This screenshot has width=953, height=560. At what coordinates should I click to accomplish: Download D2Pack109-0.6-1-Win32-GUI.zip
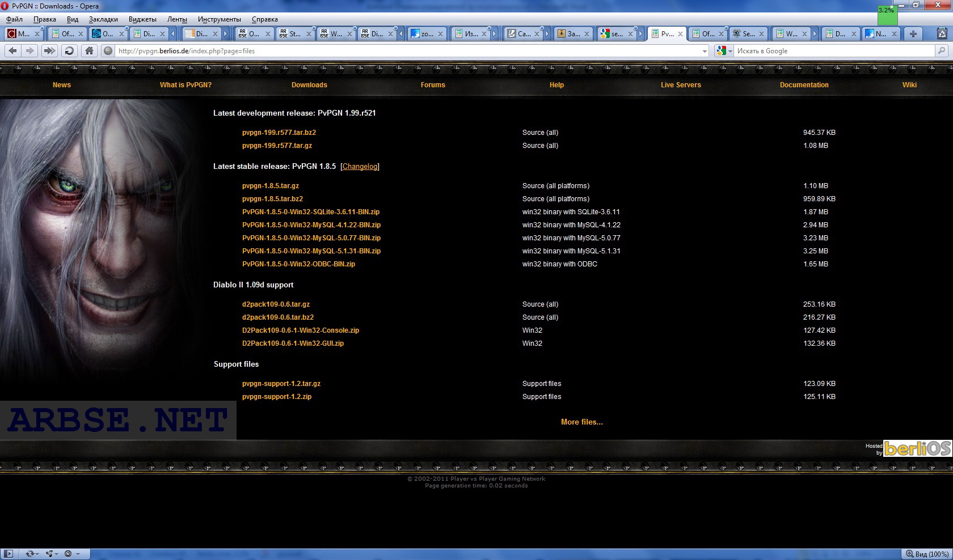pyautogui.click(x=293, y=343)
